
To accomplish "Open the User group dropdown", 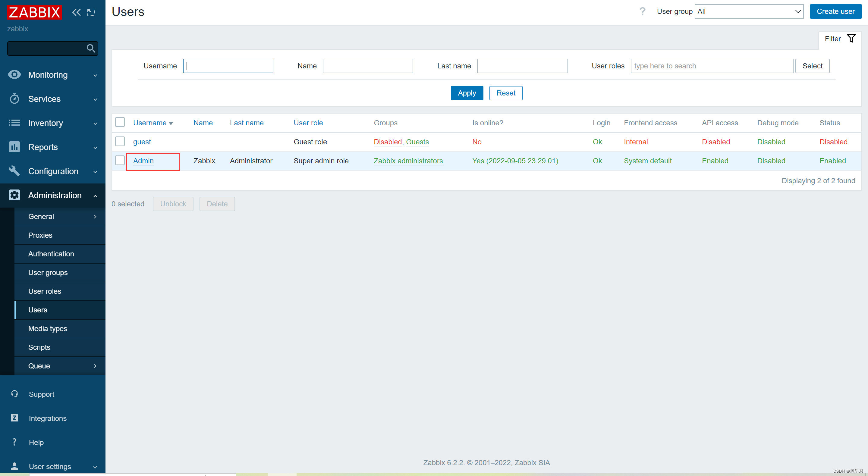I will coord(749,11).
